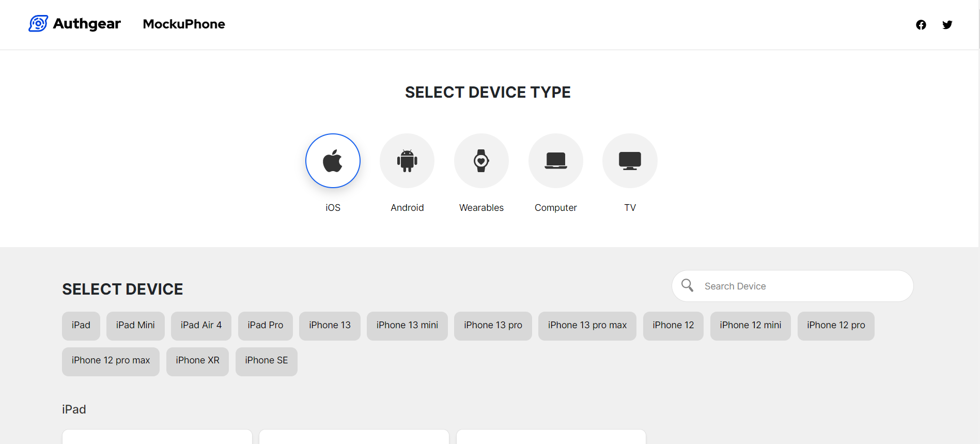Image resolution: width=980 pixels, height=444 pixels.
Task: Select the iPad Pro chip
Action: click(x=265, y=326)
